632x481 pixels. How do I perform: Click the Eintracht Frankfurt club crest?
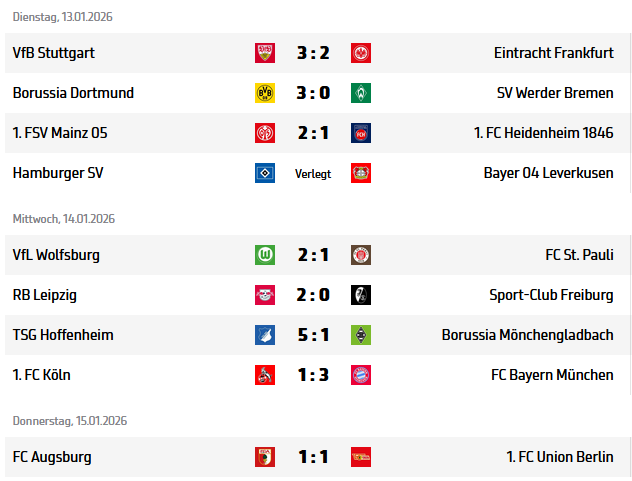point(361,53)
